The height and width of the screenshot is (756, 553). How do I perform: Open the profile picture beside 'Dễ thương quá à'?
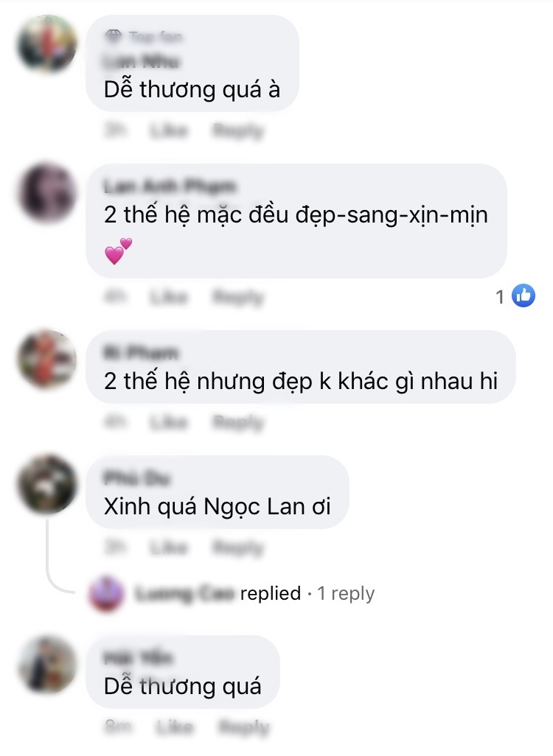coord(46,44)
